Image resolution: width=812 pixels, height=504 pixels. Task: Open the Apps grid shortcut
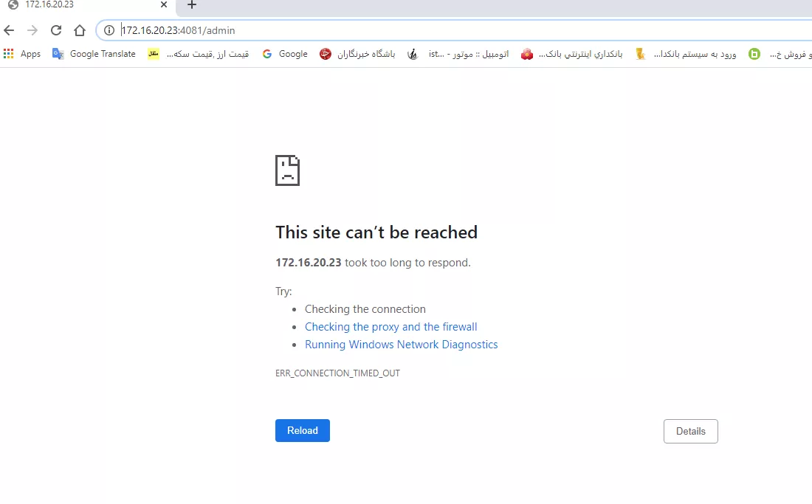coord(21,54)
